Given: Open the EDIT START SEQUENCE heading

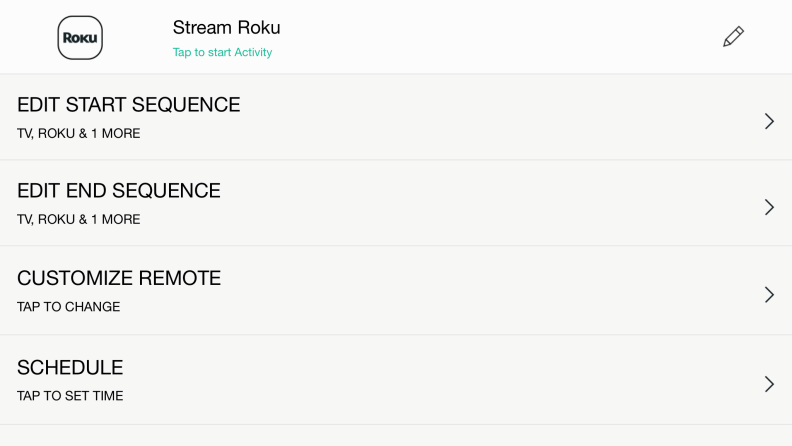Looking at the screenshot, I should tap(129, 105).
